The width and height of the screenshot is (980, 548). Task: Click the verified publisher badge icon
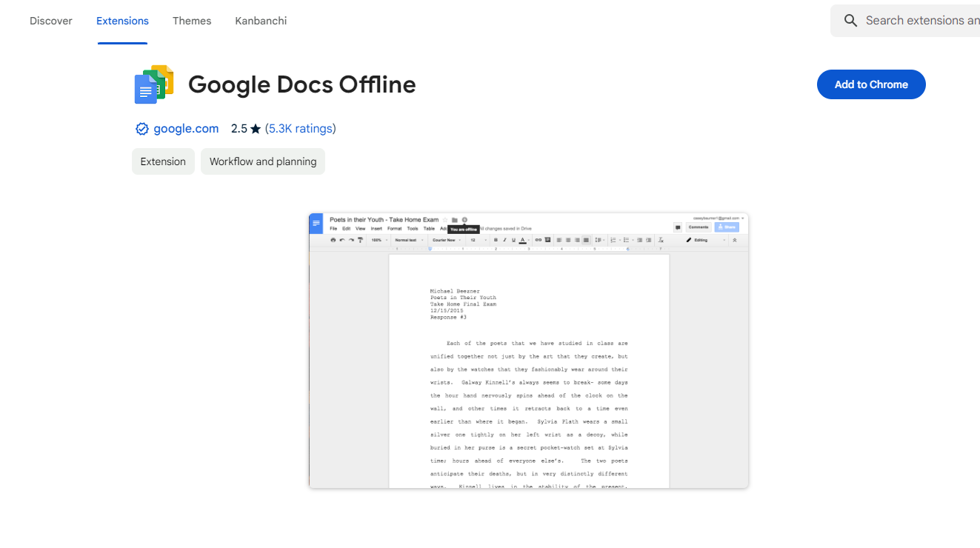pyautogui.click(x=142, y=129)
